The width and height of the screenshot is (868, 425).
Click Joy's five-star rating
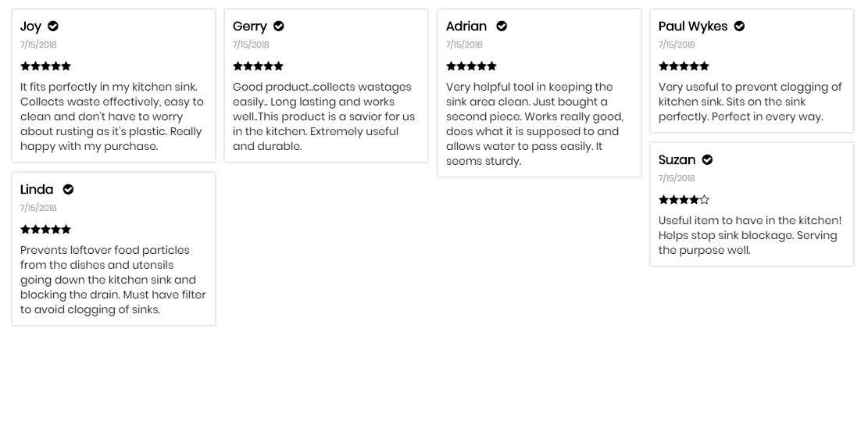[45, 66]
